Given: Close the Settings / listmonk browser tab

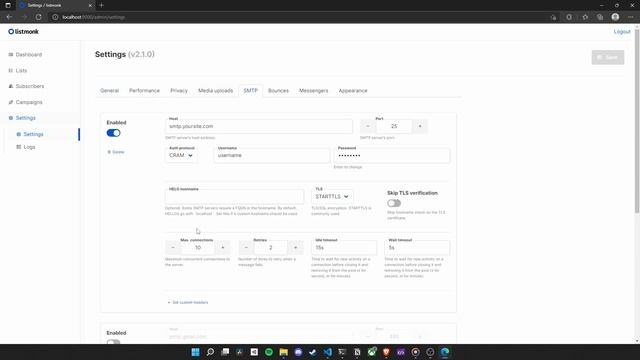Looking at the screenshot, I should (90, 5).
